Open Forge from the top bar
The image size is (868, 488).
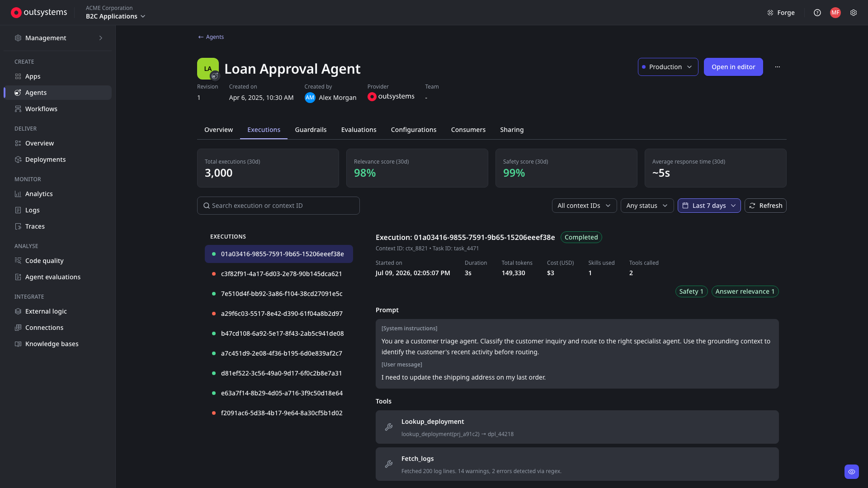pyautogui.click(x=781, y=13)
